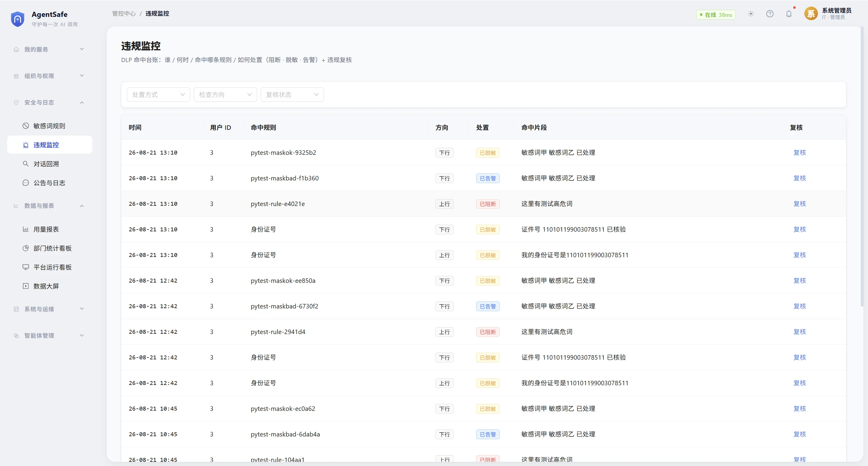Click 复核 for pytest-maskbad-6dab4a row
868x466 pixels.
click(x=799, y=434)
